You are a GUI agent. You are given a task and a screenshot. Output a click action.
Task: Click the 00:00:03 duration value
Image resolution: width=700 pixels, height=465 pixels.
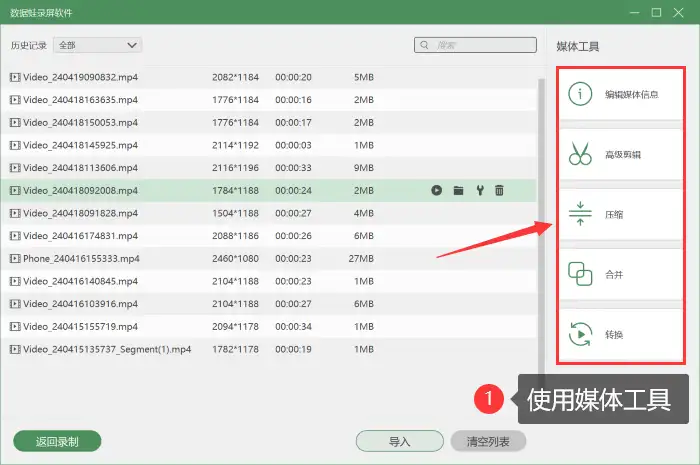(x=293, y=145)
